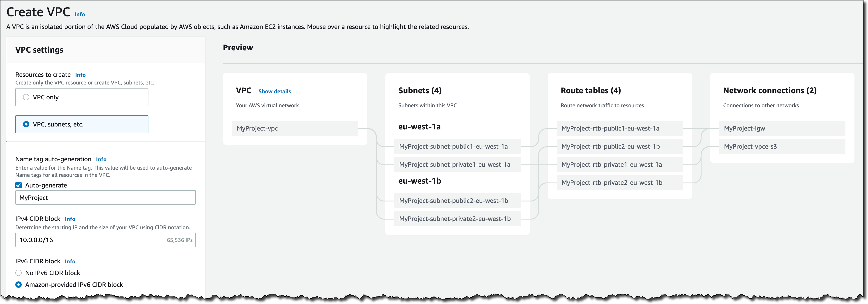Select MyProject-vpce-s3 network connection
868x304 pixels.
coord(782,146)
